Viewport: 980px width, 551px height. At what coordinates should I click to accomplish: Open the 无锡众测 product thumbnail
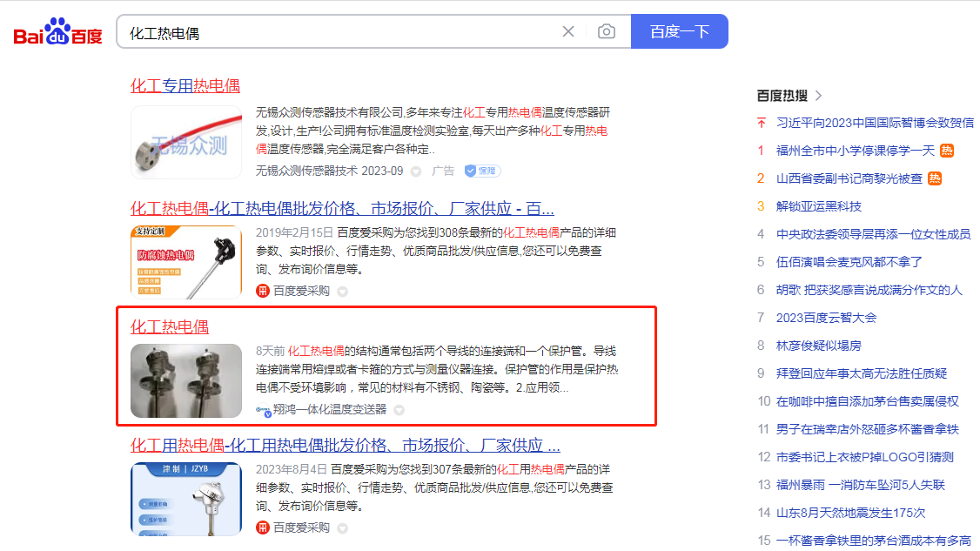pyautogui.click(x=186, y=143)
